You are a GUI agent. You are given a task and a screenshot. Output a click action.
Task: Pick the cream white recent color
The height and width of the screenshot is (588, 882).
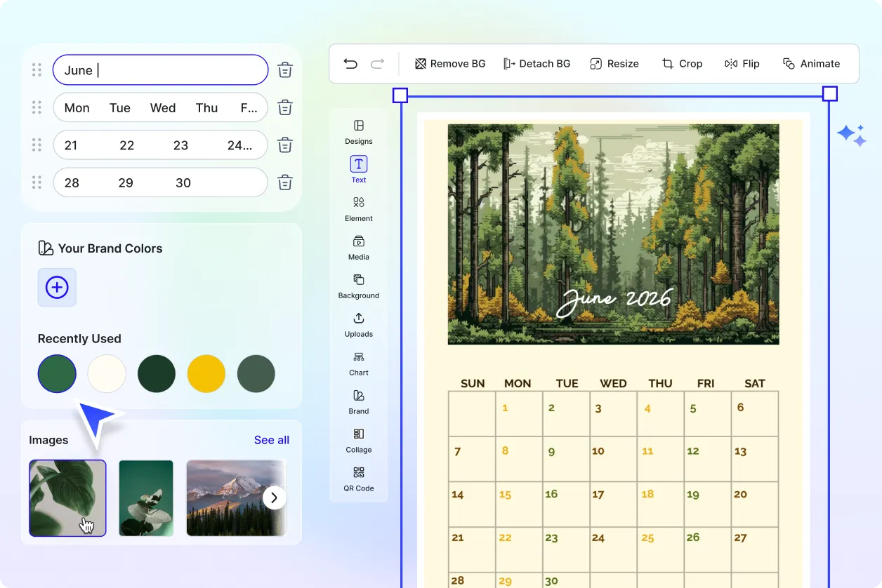point(107,373)
